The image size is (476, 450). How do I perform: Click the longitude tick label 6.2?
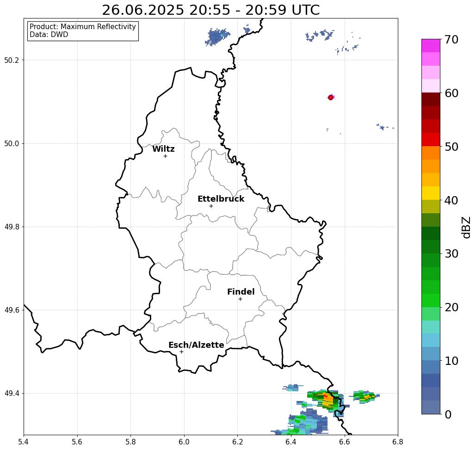click(x=237, y=442)
